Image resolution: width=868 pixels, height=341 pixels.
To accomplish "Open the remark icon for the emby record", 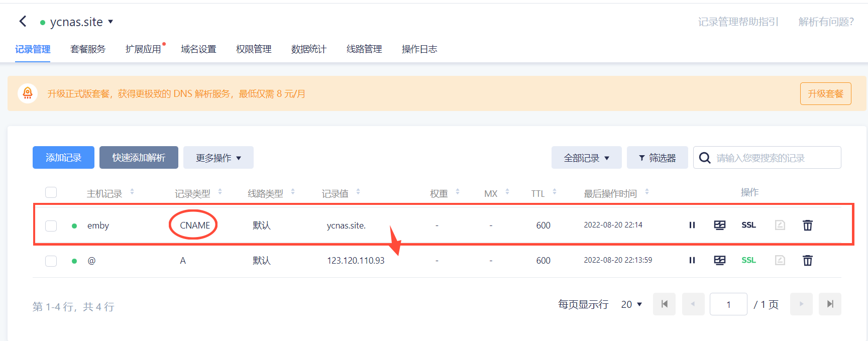I will point(780,225).
